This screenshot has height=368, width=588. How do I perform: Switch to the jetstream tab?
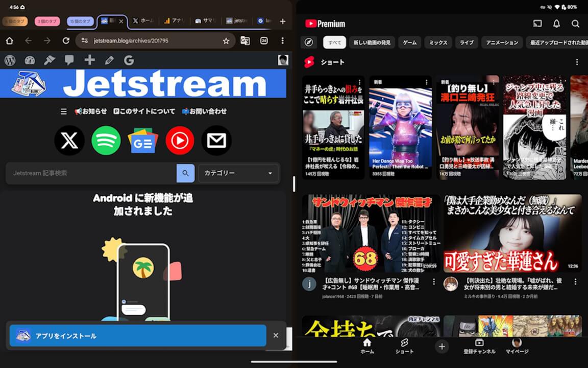tap(237, 21)
